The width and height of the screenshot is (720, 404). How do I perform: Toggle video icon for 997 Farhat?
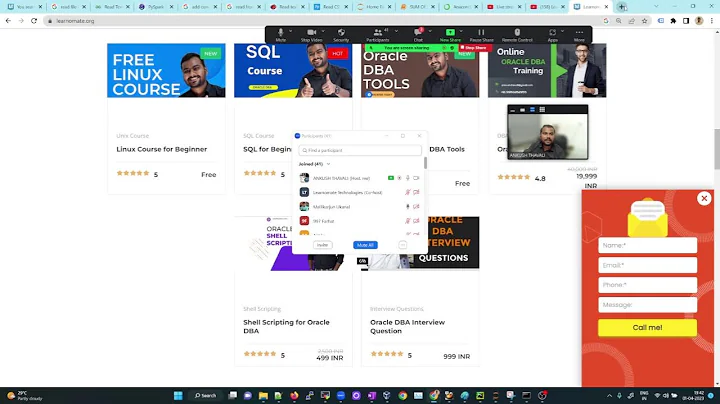click(416, 221)
